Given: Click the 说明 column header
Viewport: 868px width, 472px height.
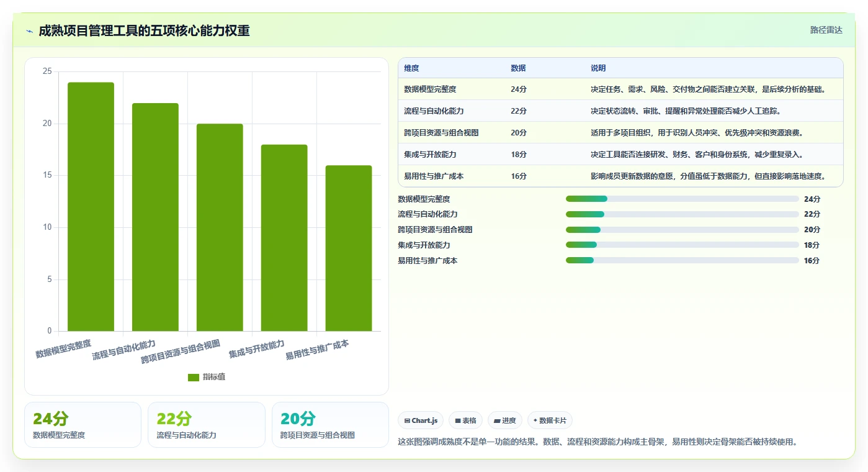Looking at the screenshot, I should 598,68.
